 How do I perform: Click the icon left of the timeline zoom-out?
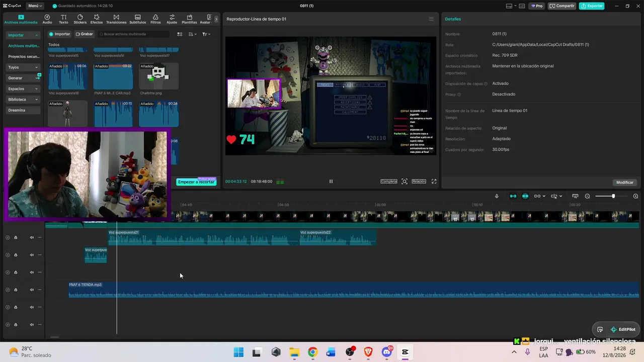pyautogui.click(x=575, y=196)
